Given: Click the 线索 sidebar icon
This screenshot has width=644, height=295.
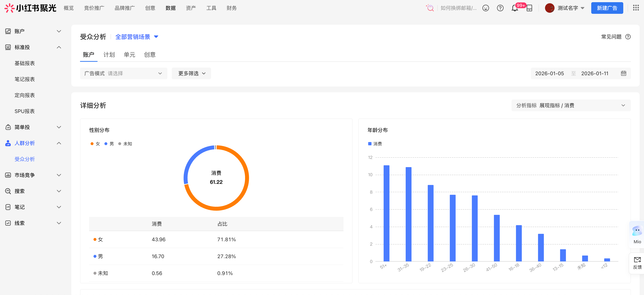Looking at the screenshot, I should click(8, 223).
